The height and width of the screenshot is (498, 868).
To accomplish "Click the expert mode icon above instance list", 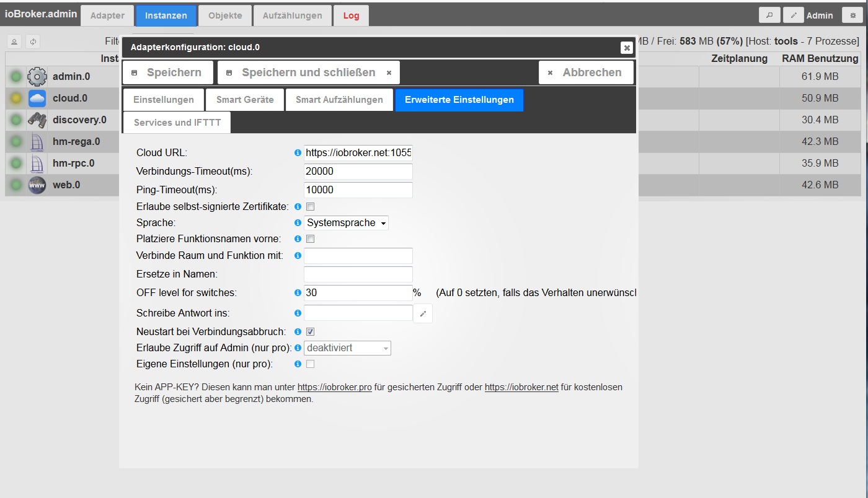I will (x=14, y=41).
